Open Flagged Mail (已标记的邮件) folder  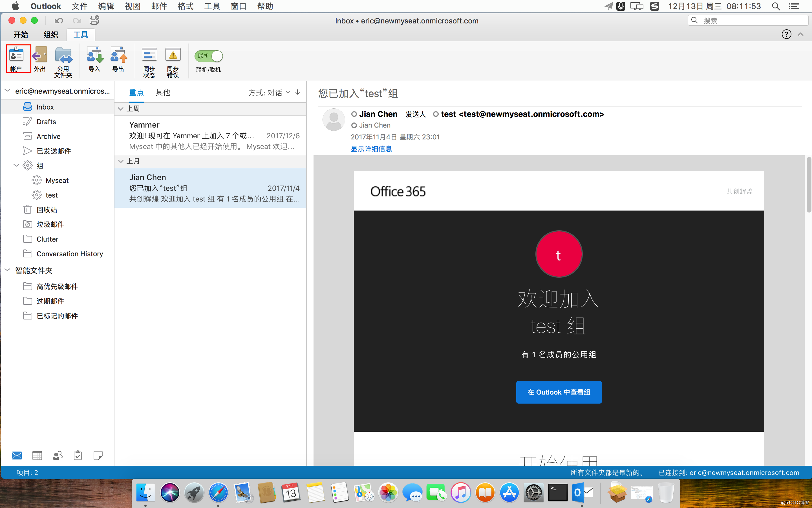(x=58, y=316)
